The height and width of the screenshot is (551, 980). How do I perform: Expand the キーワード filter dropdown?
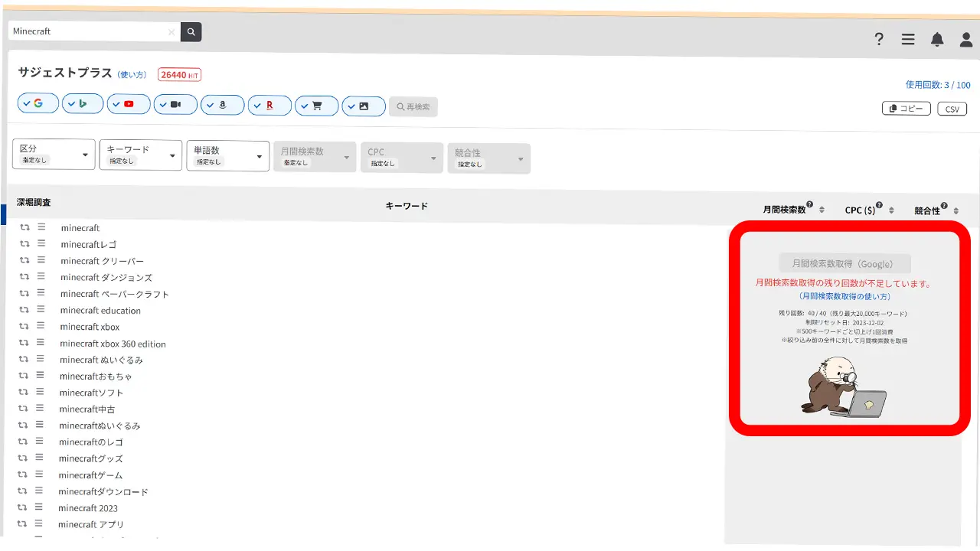pos(141,155)
